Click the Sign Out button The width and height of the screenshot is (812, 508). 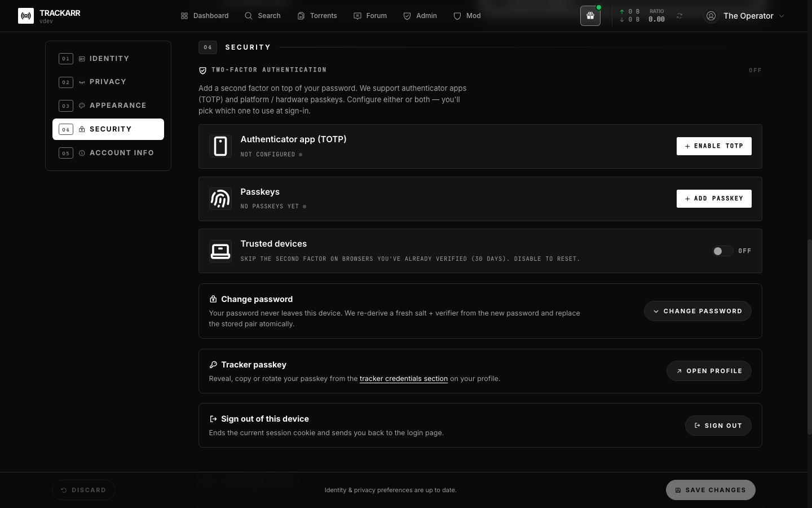[x=718, y=426]
